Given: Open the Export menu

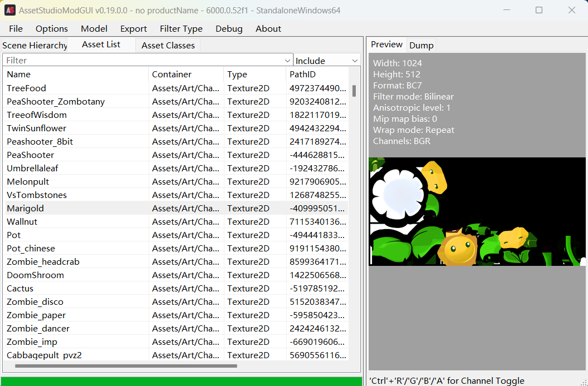Looking at the screenshot, I should click(x=134, y=29).
